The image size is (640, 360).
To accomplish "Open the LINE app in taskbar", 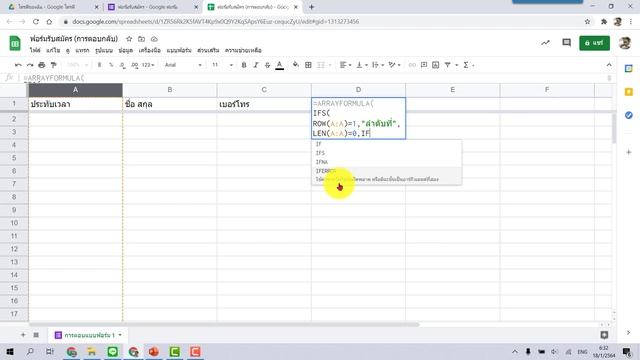I will [x=113, y=351].
